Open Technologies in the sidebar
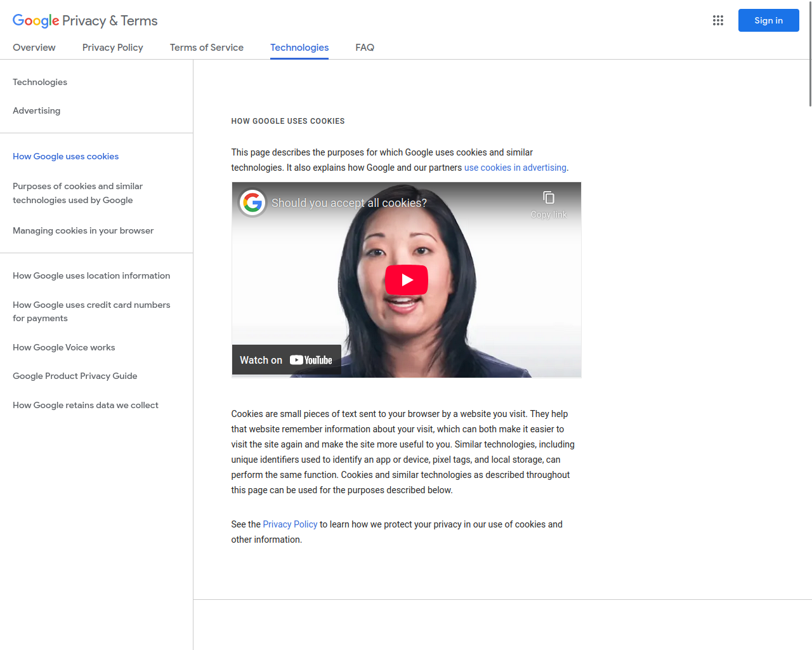 pos(40,82)
